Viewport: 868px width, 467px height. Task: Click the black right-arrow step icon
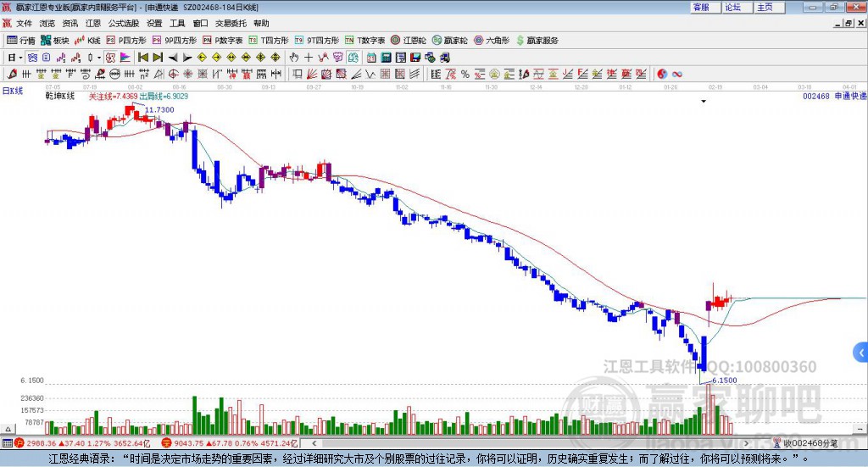pyautogui.click(x=187, y=58)
